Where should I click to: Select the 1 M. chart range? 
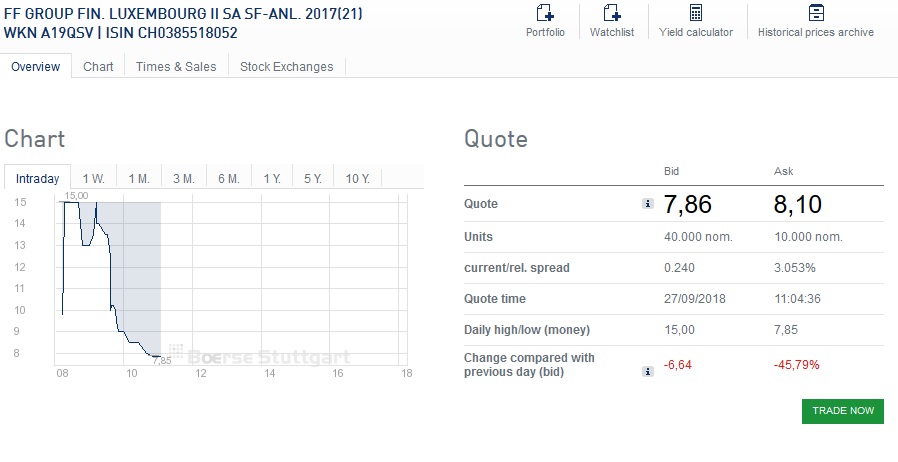[139, 179]
